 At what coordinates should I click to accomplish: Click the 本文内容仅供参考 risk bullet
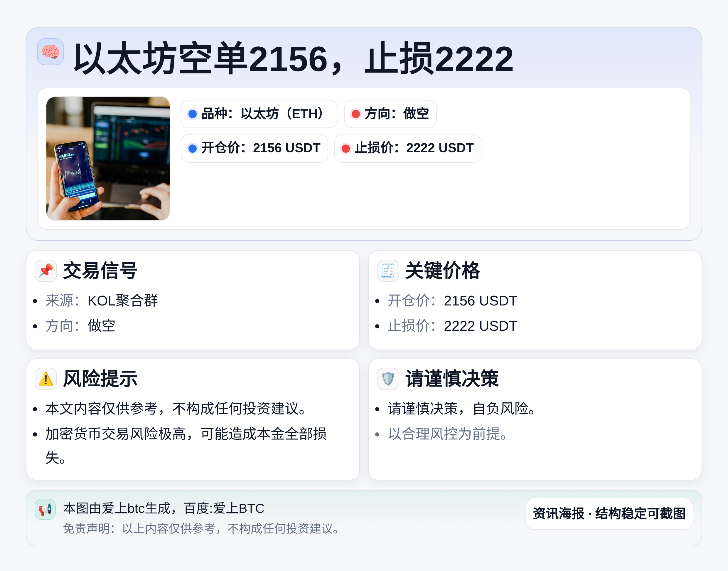pyautogui.click(x=176, y=409)
